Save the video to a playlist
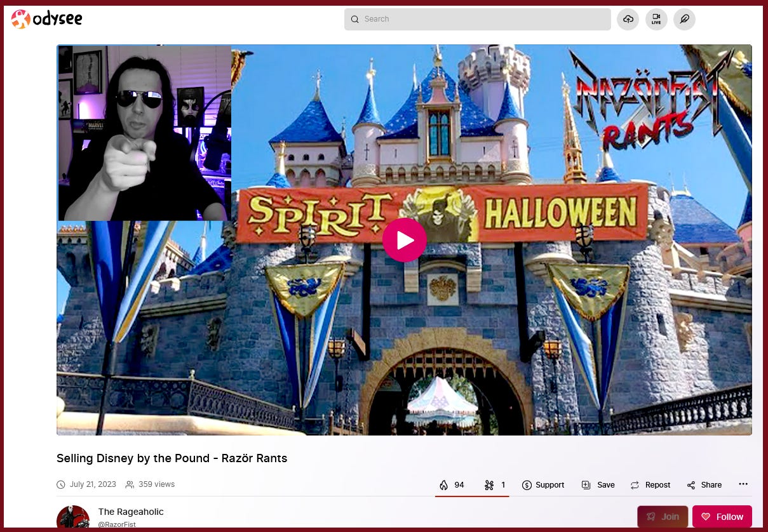768x532 pixels. click(x=598, y=485)
